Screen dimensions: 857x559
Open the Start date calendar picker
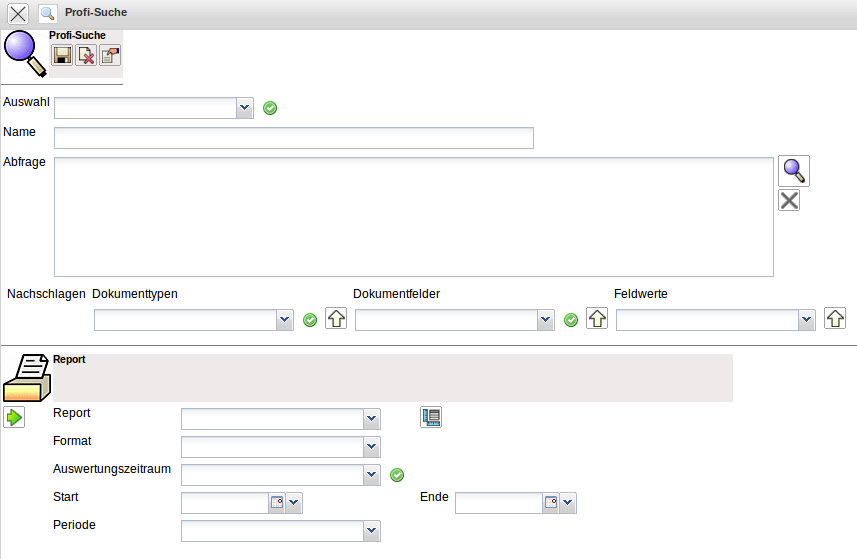[277, 503]
